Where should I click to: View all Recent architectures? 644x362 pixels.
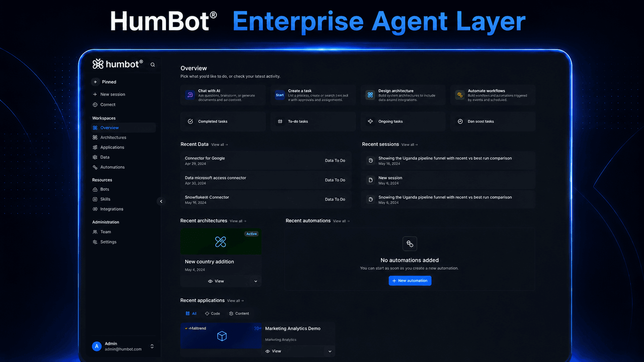[x=238, y=221]
